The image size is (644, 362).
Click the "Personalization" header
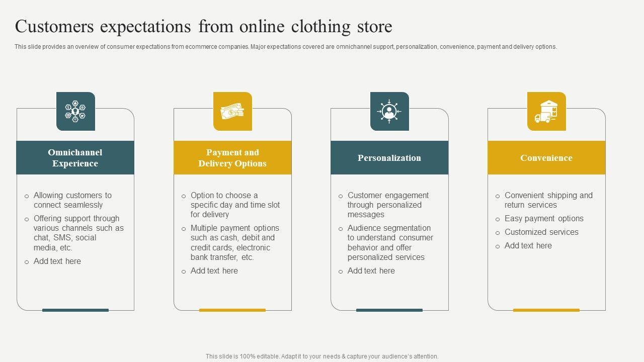389,158
